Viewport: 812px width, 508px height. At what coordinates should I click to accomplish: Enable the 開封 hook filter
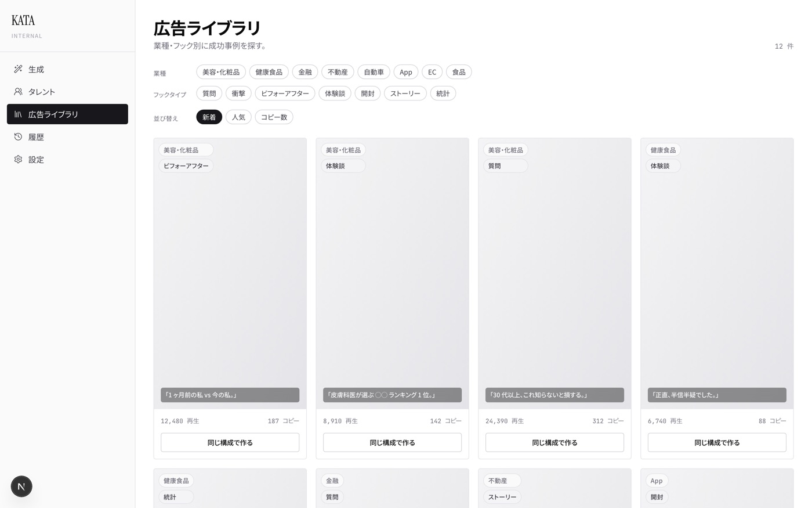pos(368,93)
